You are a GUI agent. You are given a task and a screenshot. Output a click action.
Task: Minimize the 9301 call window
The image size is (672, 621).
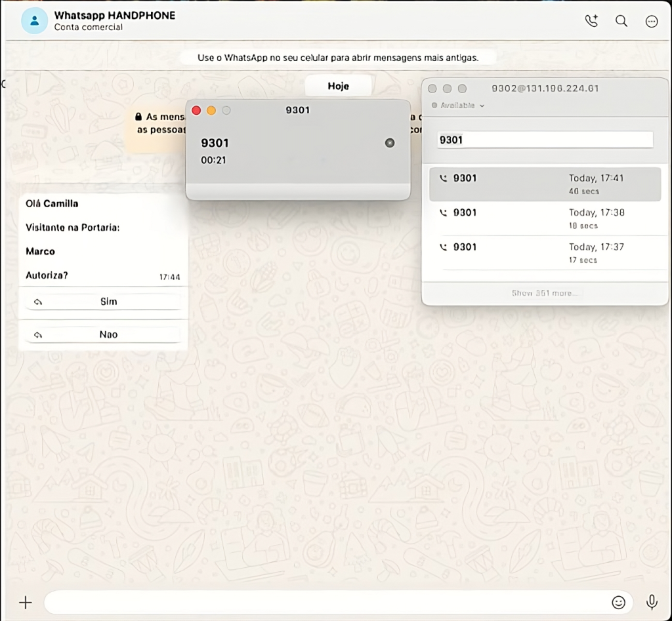coord(211,111)
